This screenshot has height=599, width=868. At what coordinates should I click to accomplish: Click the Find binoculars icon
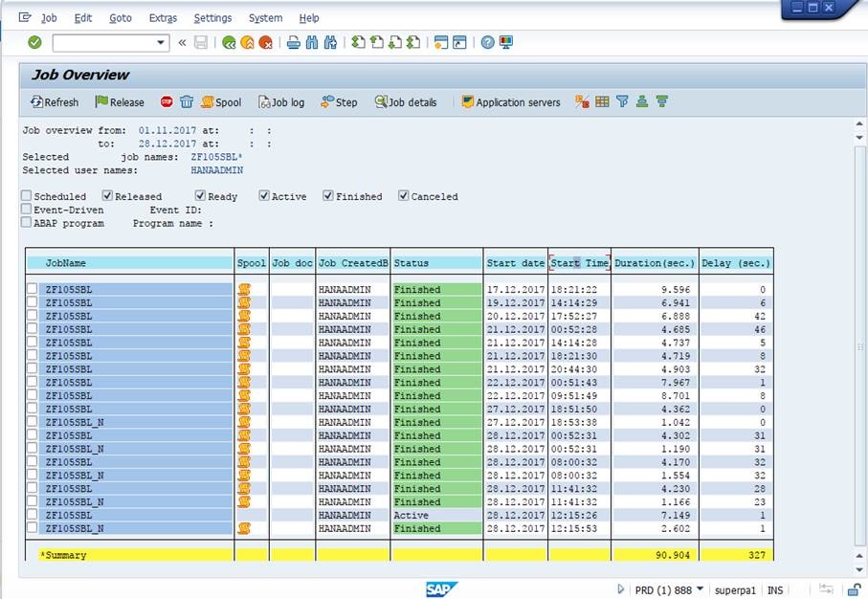tap(312, 43)
